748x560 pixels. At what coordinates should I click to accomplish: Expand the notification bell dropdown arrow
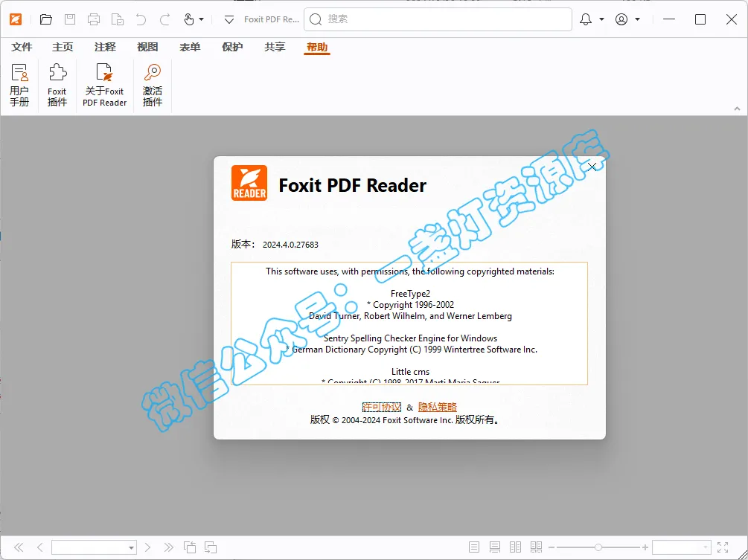601,19
